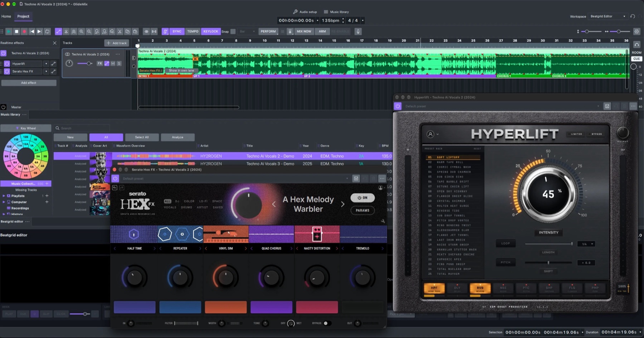Image resolution: width=644 pixels, height=338 pixels.
Task: Mute the track with the M button
Action: tap(113, 63)
